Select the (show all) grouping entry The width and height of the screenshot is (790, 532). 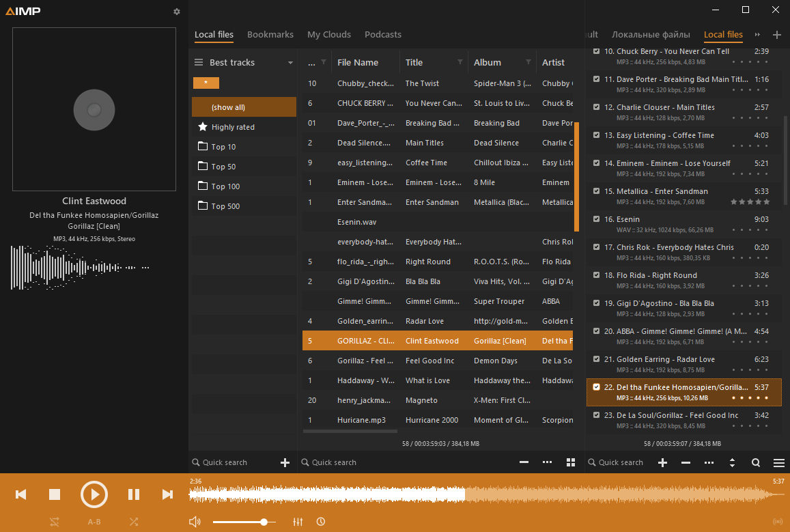click(x=244, y=107)
